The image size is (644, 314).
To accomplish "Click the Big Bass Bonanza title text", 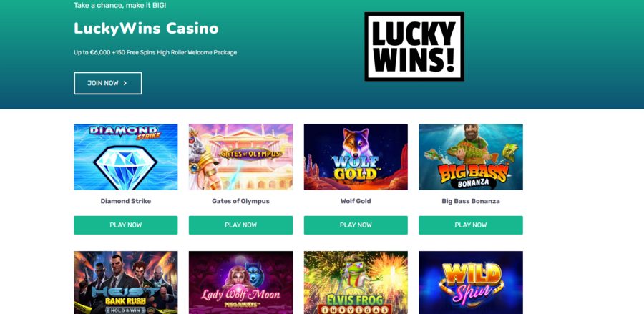I will click(471, 201).
